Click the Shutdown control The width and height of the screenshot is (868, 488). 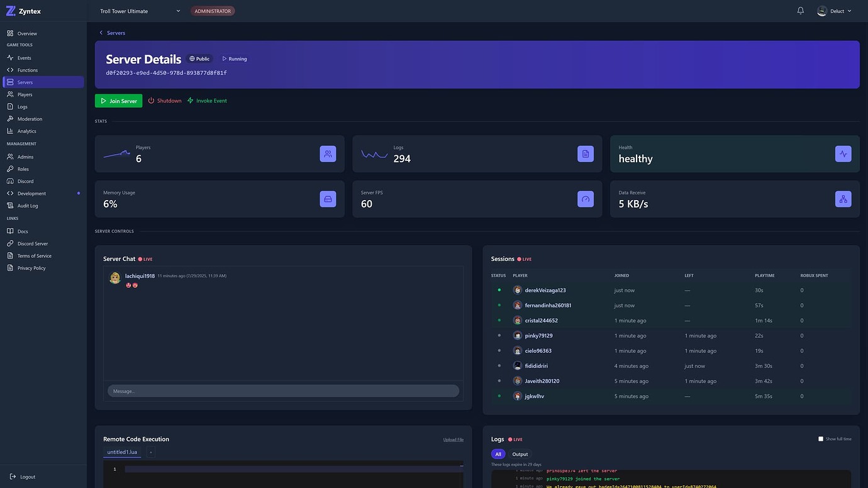click(x=164, y=101)
